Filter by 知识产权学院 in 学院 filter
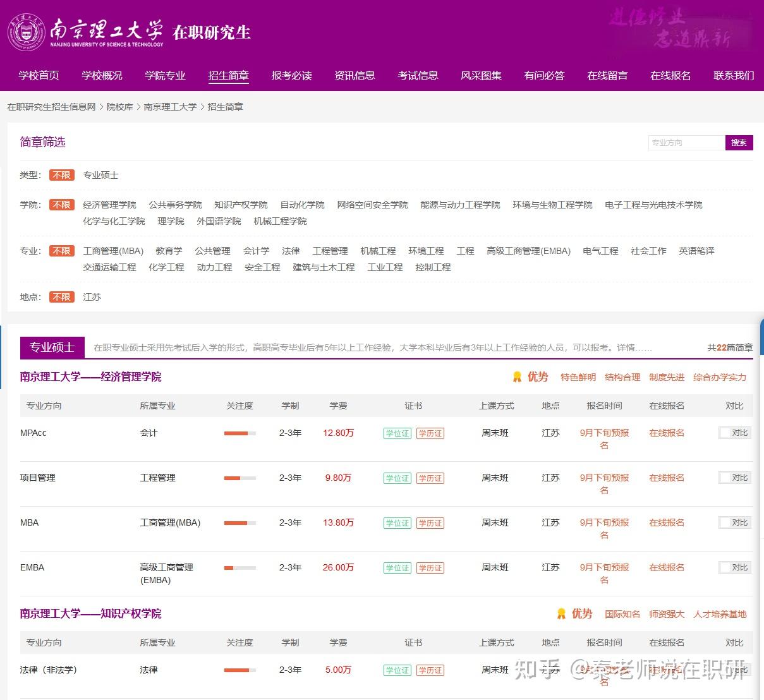This screenshot has height=700, width=764. (241, 205)
